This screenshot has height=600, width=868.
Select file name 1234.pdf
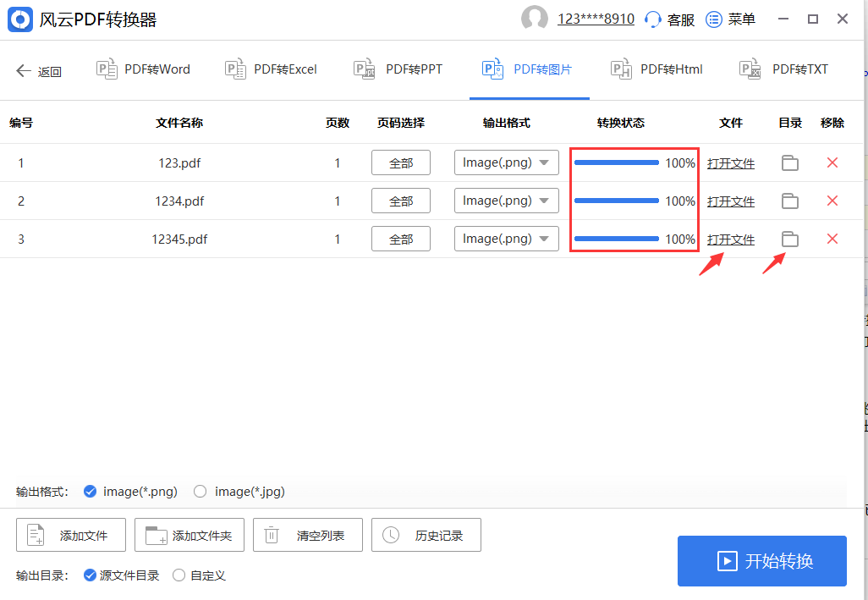[x=179, y=201]
